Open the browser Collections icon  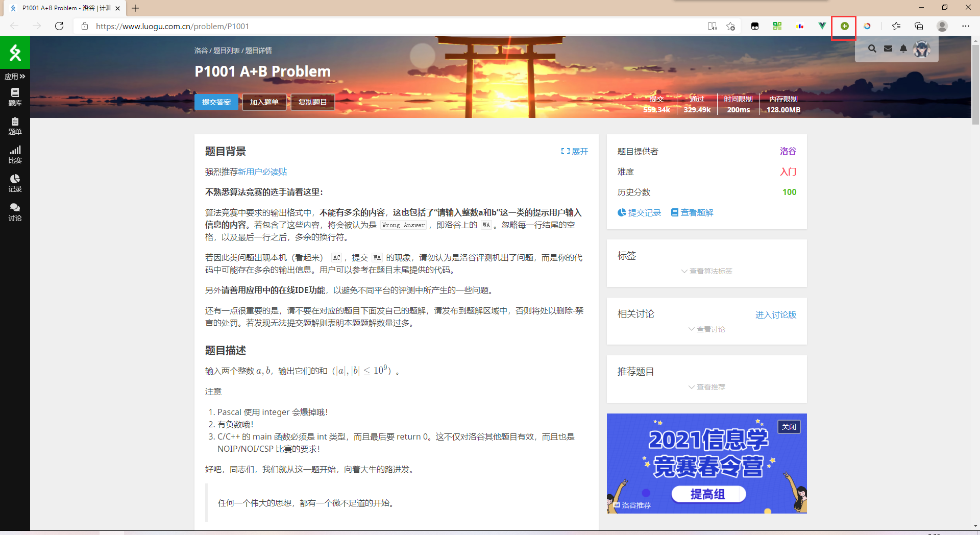(919, 26)
